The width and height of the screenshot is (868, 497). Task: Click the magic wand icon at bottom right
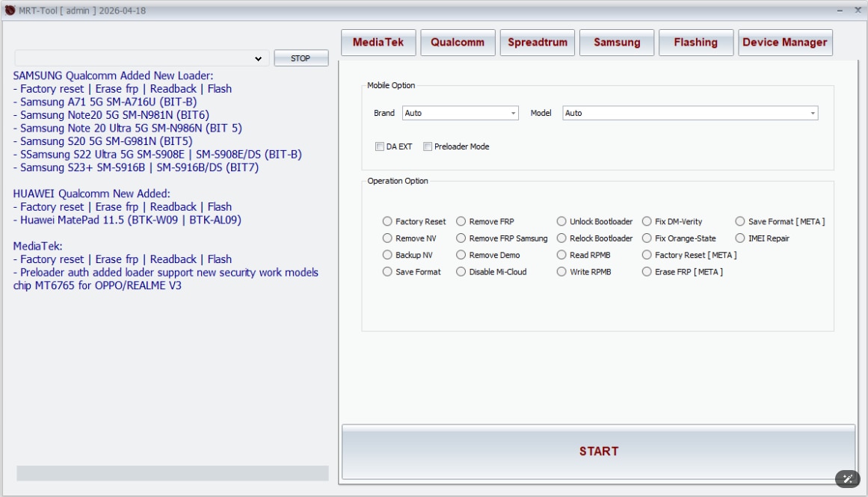pos(848,478)
